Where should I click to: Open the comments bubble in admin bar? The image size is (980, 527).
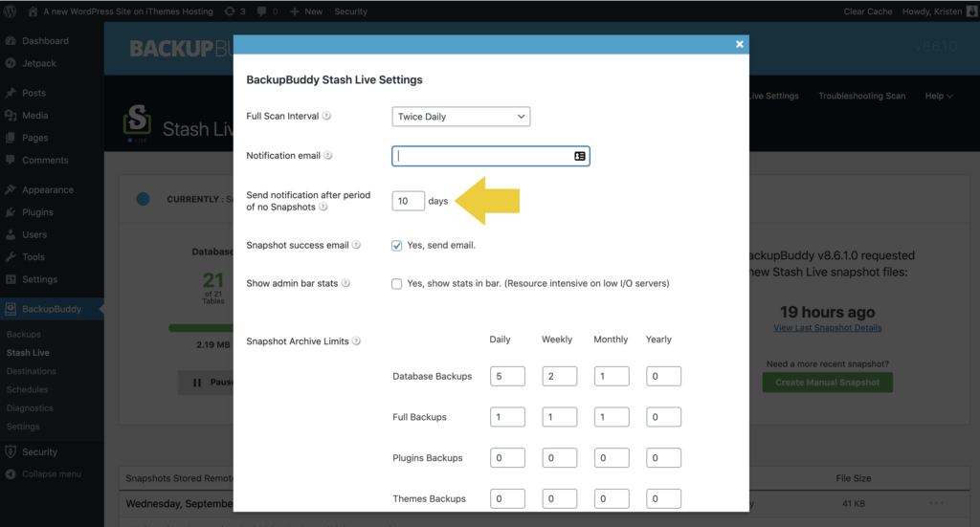point(267,11)
